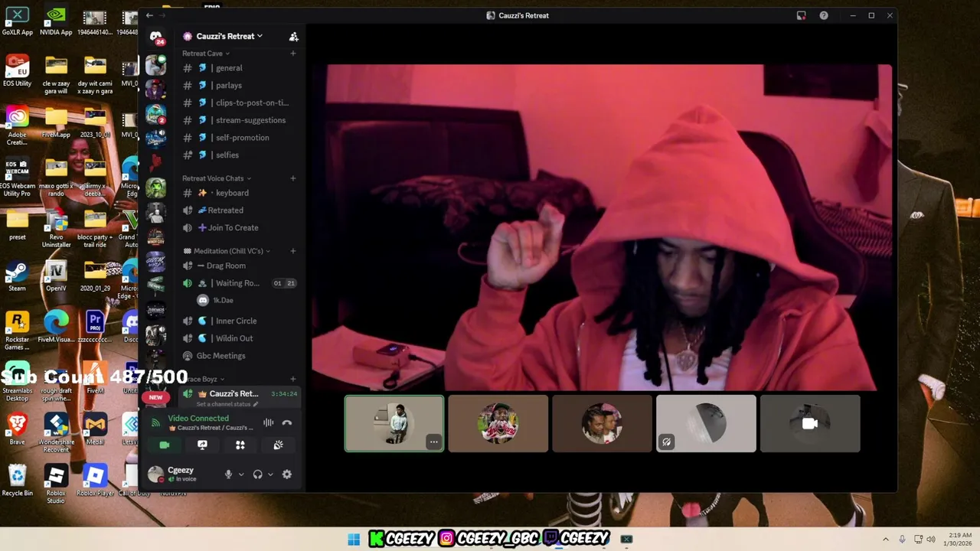The image size is (980, 551).
Task: Join the Retreated voice channel
Action: tap(240, 210)
